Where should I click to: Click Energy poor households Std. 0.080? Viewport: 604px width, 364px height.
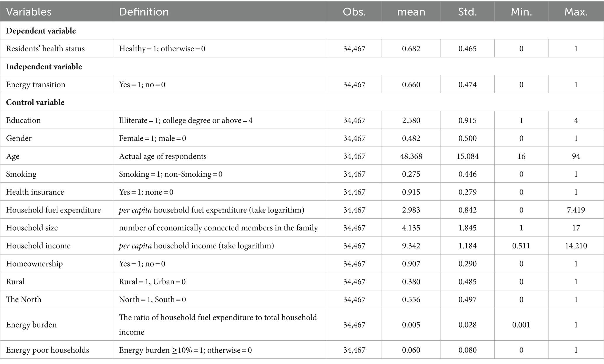(468, 350)
